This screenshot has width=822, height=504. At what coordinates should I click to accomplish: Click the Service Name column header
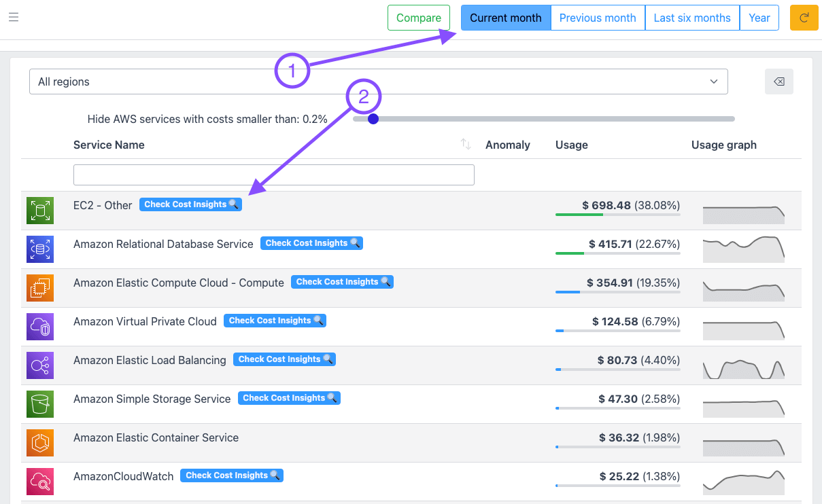109,145
